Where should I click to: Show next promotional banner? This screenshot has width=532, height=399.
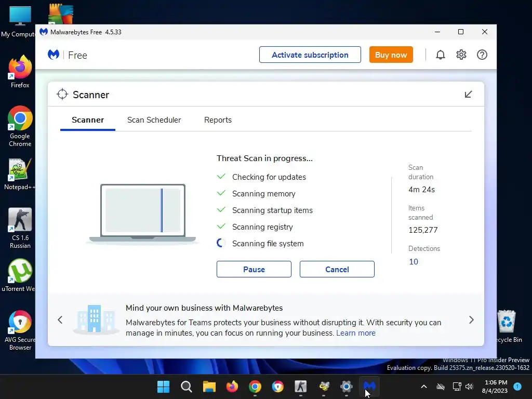(471, 320)
